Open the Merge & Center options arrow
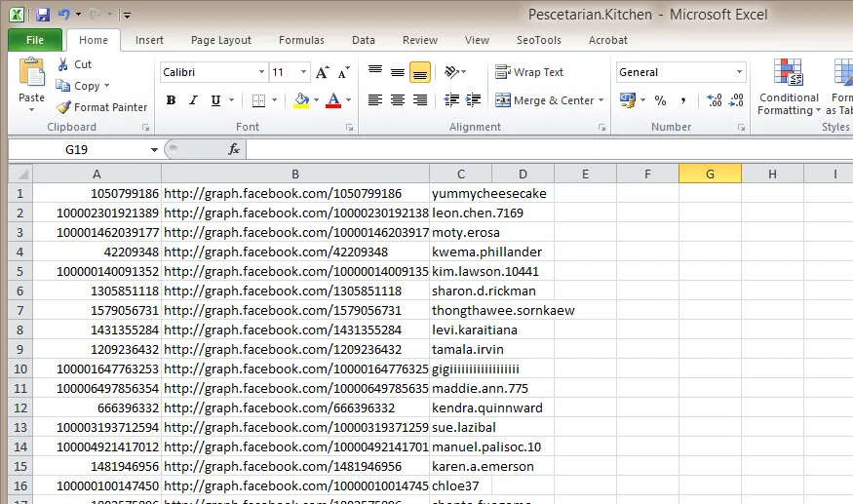Viewport: 853px width, 504px height. [601, 100]
